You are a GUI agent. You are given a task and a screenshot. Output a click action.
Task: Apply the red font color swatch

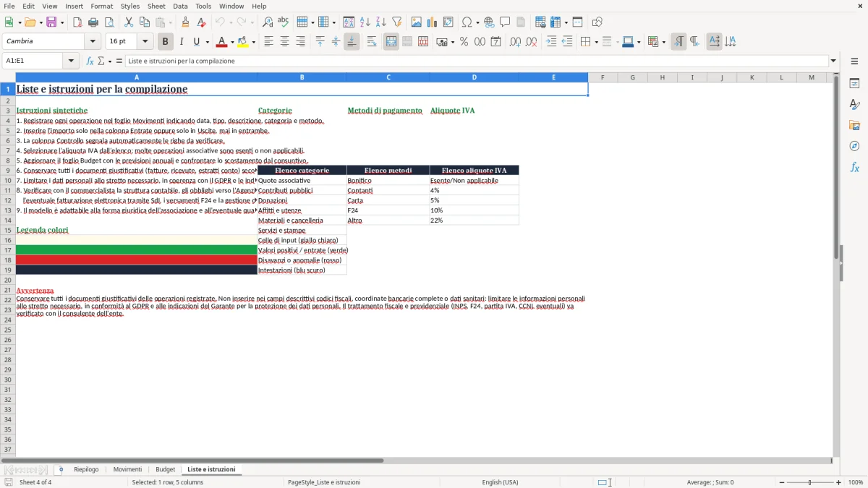[222, 42]
